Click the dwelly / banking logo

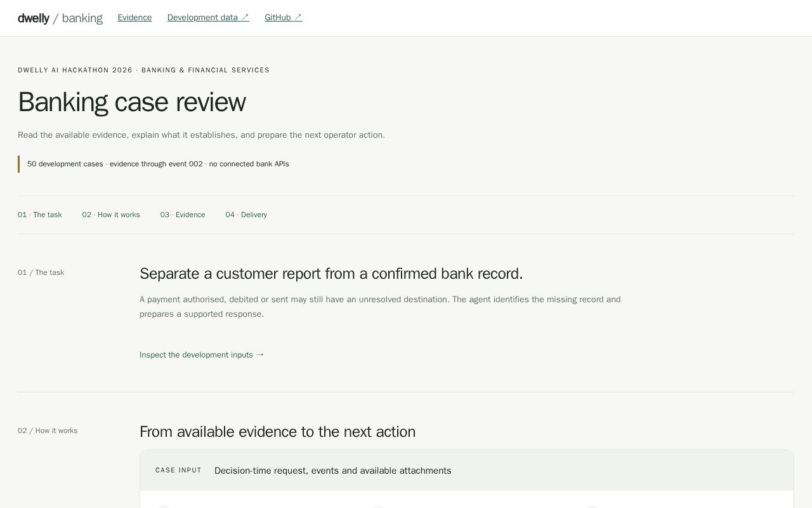pos(60,18)
